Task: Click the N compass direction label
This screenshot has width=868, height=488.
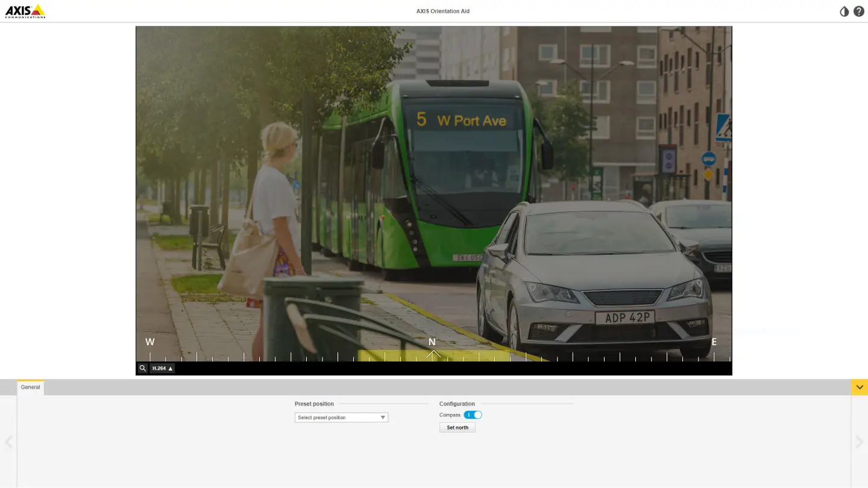Action: [432, 342]
